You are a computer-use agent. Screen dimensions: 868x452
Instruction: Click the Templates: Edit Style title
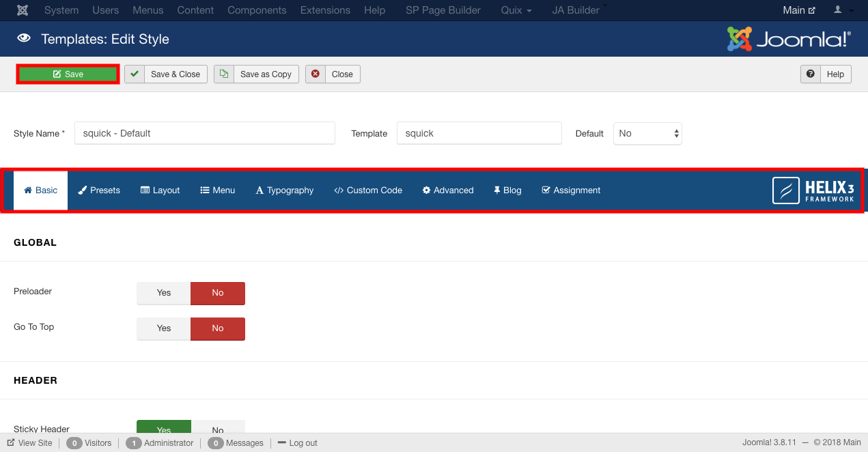click(105, 39)
